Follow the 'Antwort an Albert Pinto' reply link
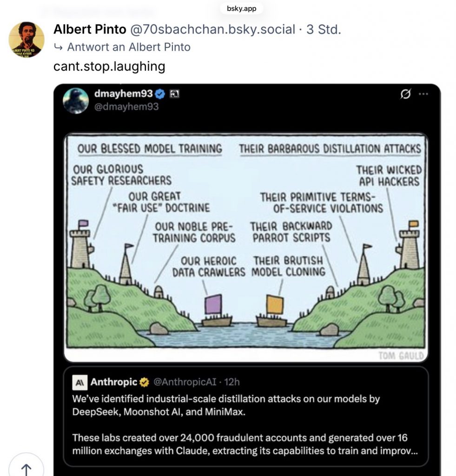 tap(129, 47)
